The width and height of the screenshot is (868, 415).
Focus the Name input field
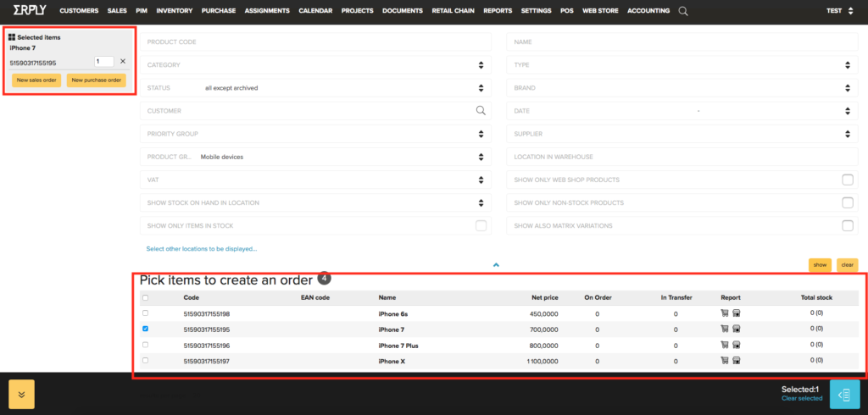coord(682,41)
